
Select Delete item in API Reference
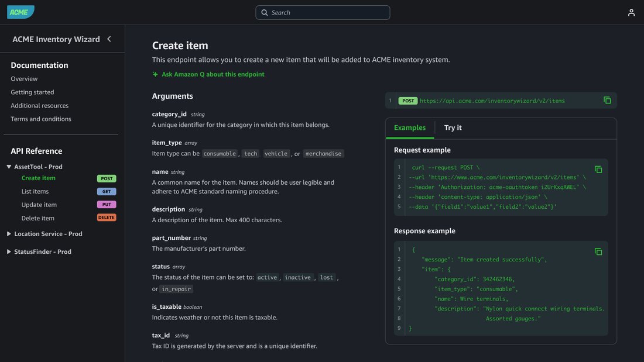(x=38, y=218)
